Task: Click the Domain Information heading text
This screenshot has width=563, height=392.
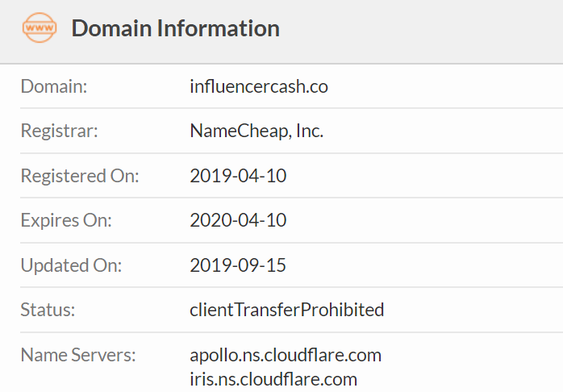Action: [175, 28]
